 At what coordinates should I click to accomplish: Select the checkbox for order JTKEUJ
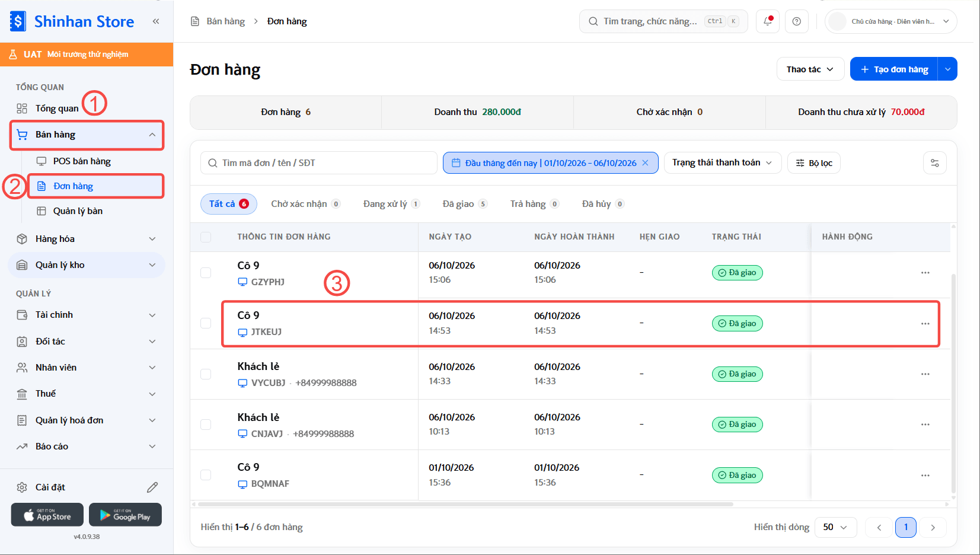[206, 323]
